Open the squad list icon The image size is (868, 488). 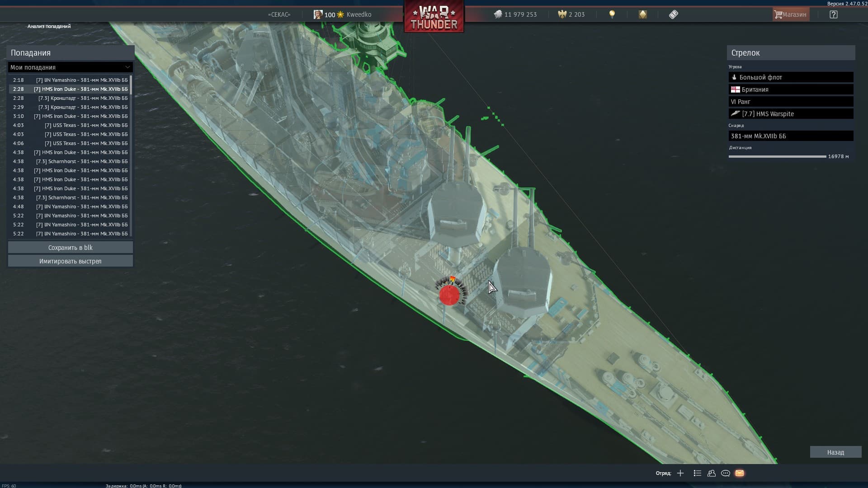(x=697, y=473)
